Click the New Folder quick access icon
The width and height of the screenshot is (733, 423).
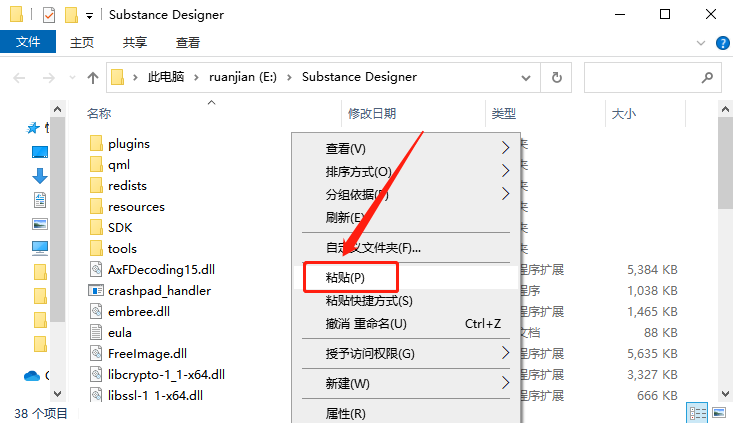click(71, 15)
